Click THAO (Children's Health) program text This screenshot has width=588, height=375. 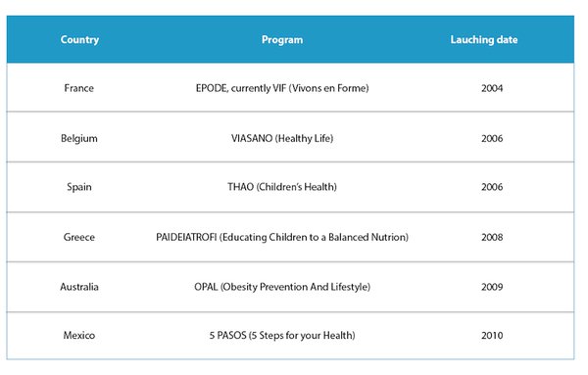click(282, 187)
